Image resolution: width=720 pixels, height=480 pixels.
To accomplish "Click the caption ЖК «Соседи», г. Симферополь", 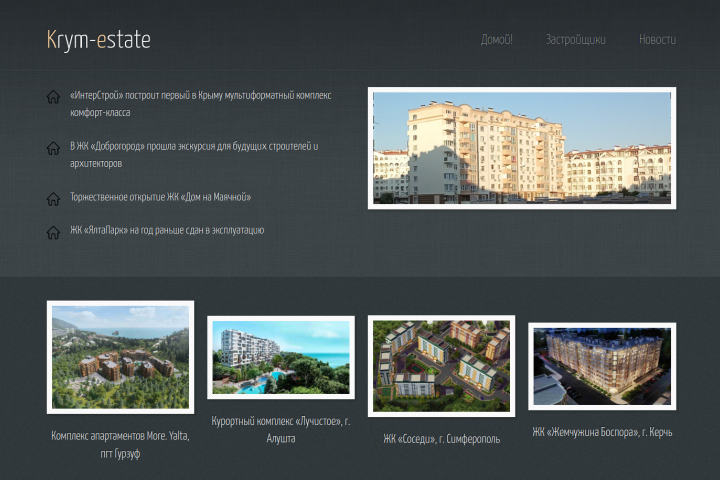I will 441,439.
